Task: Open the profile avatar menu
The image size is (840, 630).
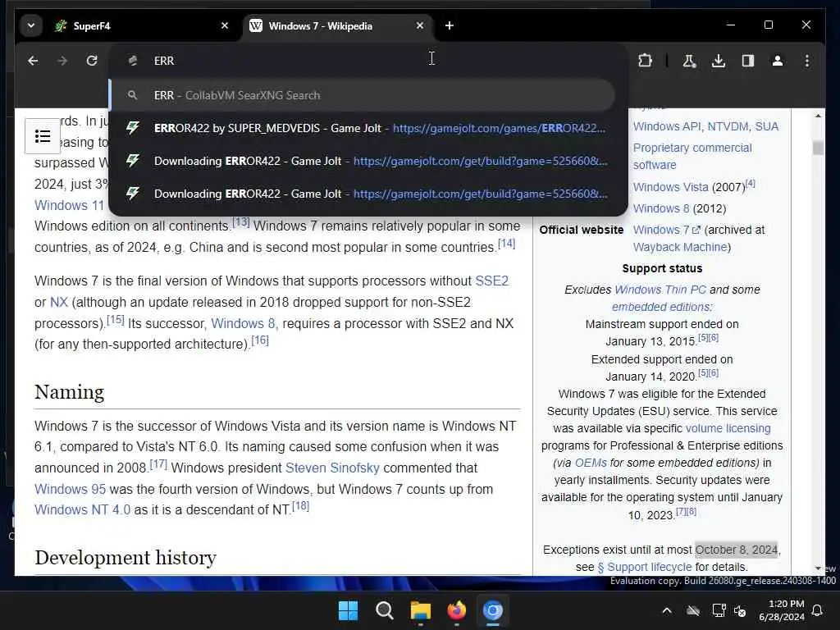Action: (x=778, y=61)
